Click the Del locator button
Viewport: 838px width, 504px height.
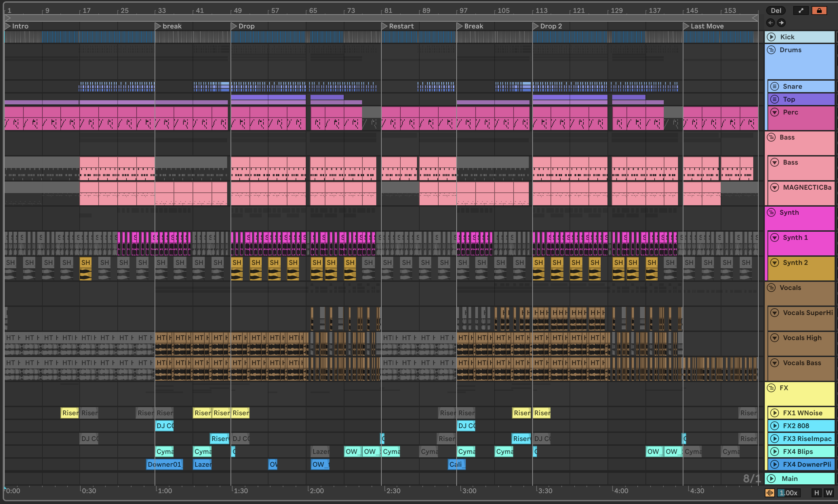point(776,10)
